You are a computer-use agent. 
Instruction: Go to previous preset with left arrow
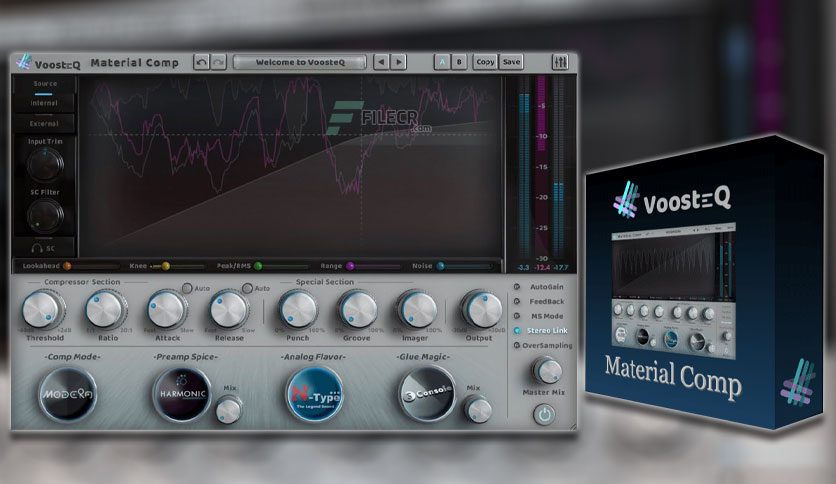coord(381,62)
